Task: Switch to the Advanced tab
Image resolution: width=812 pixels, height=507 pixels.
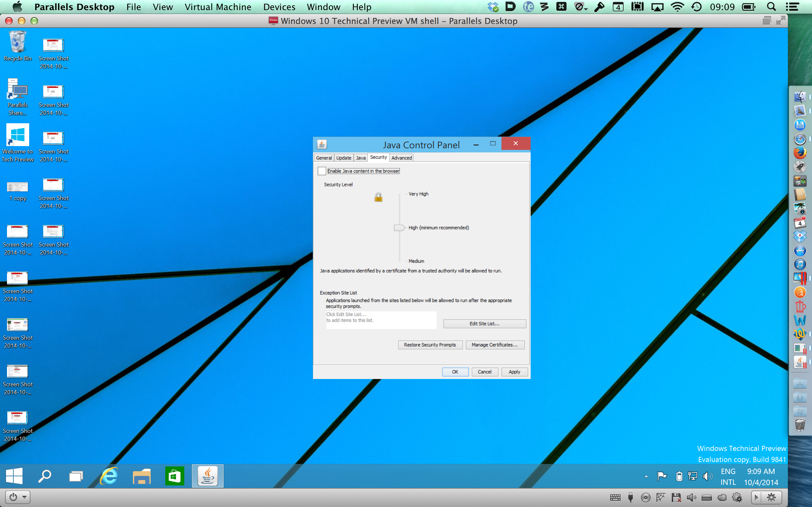Action: click(x=401, y=158)
